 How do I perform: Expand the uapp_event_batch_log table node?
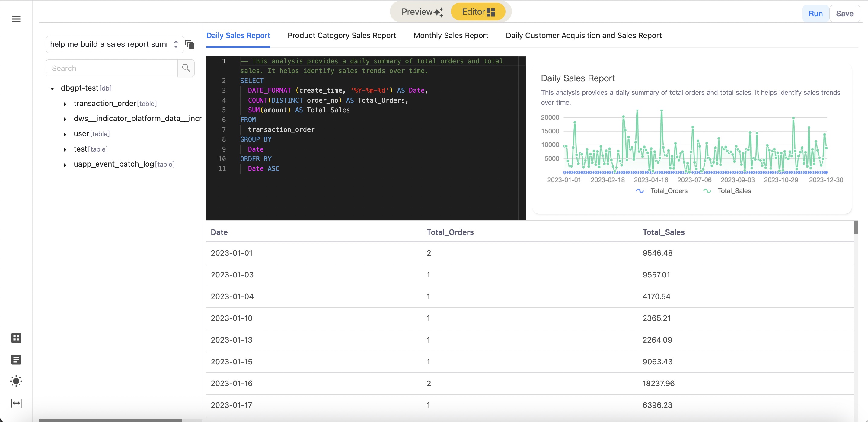coord(65,165)
